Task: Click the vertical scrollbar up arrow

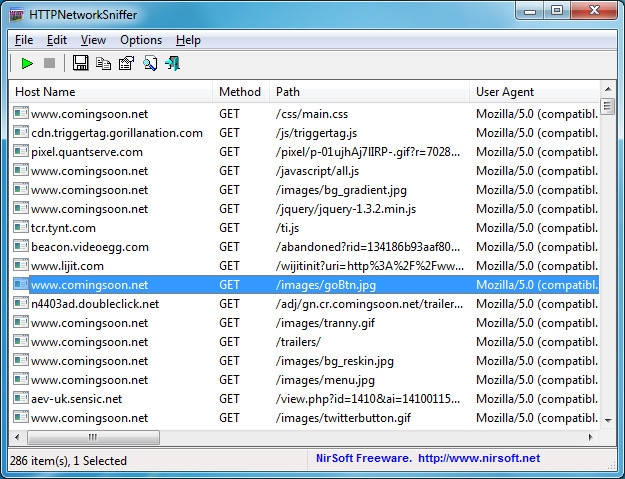Action: click(608, 89)
